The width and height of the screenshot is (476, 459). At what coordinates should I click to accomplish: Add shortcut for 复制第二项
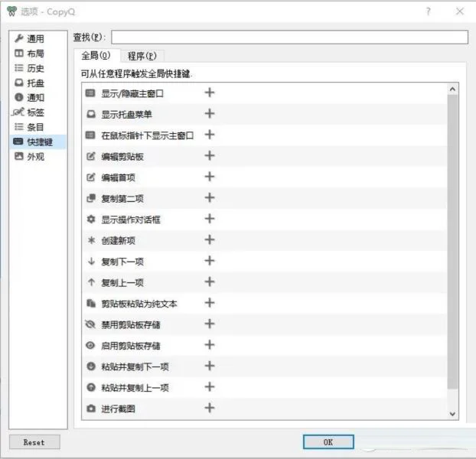tap(210, 198)
